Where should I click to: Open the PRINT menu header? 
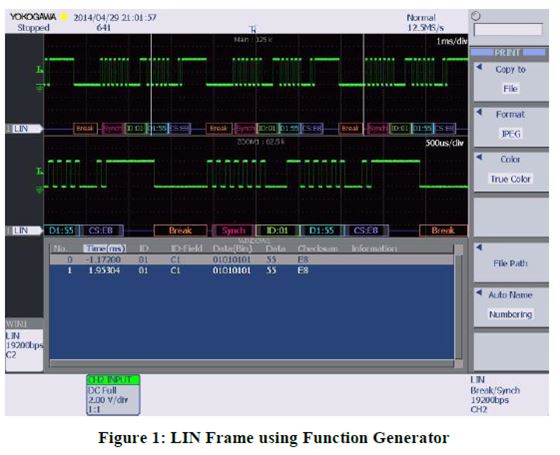click(x=508, y=52)
